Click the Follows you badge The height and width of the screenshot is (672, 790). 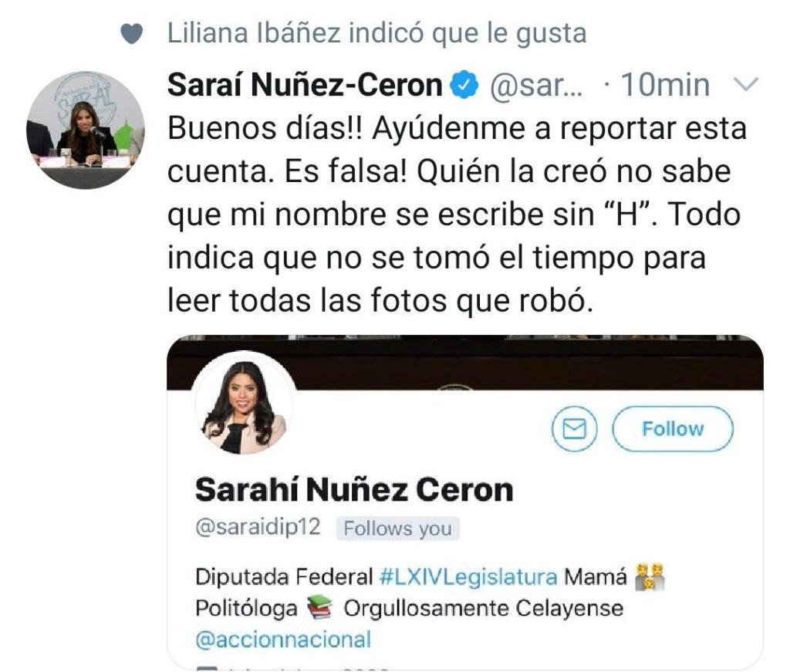pyautogui.click(x=397, y=528)
